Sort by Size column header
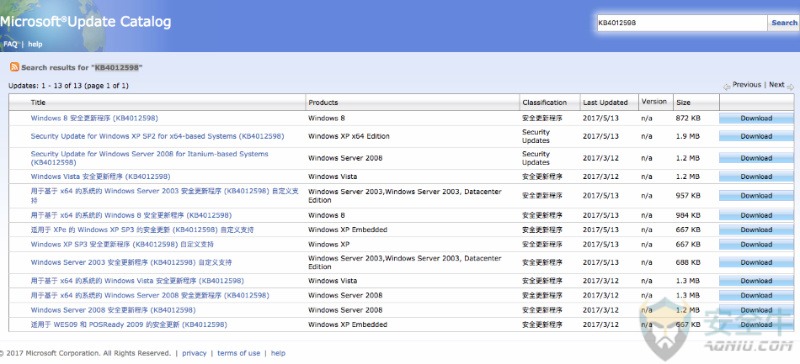 tap(683, 102)
